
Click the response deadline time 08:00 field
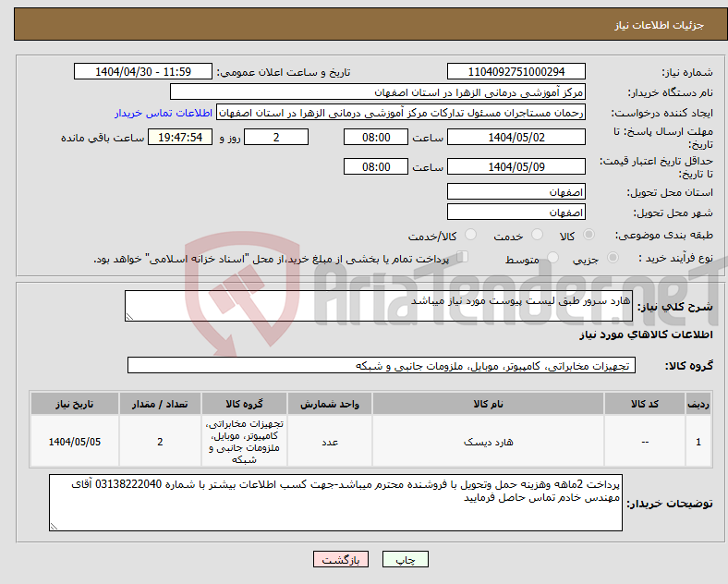coord(376,137)
